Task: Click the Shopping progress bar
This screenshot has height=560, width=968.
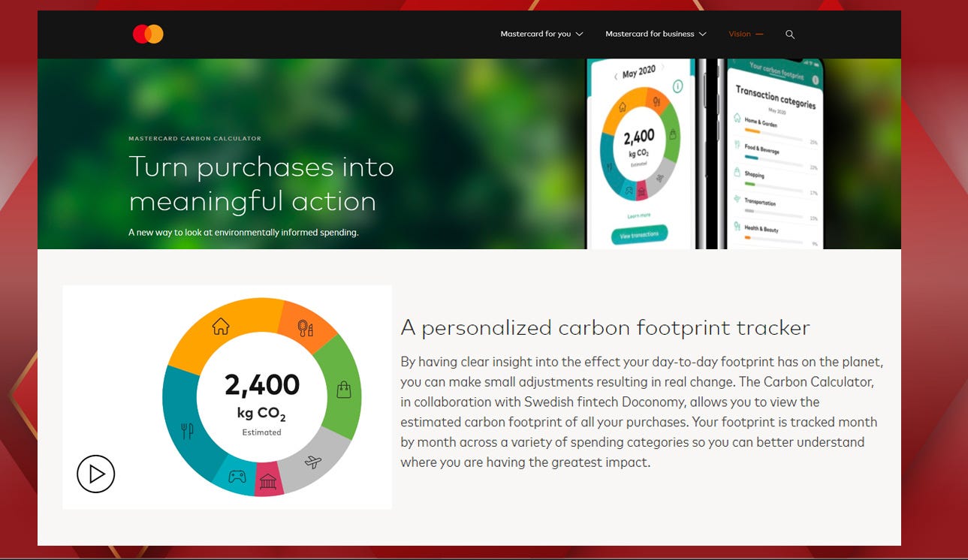Action: pyautogui.click(x=773, y=187)
